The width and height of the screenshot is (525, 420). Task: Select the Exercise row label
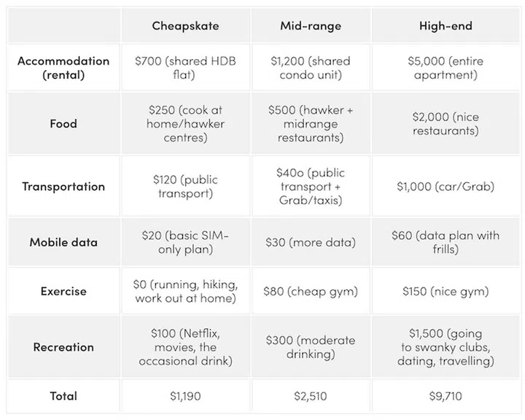[63, 291]
